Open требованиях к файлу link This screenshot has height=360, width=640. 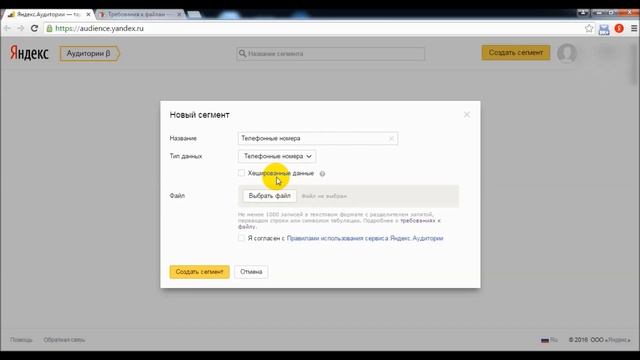tap(420, 220)
